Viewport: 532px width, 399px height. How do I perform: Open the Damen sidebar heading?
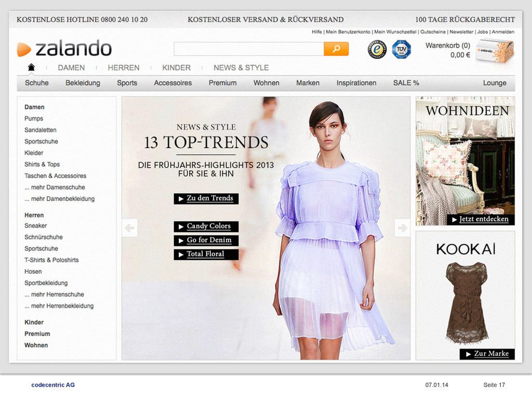tap(34, 107)
